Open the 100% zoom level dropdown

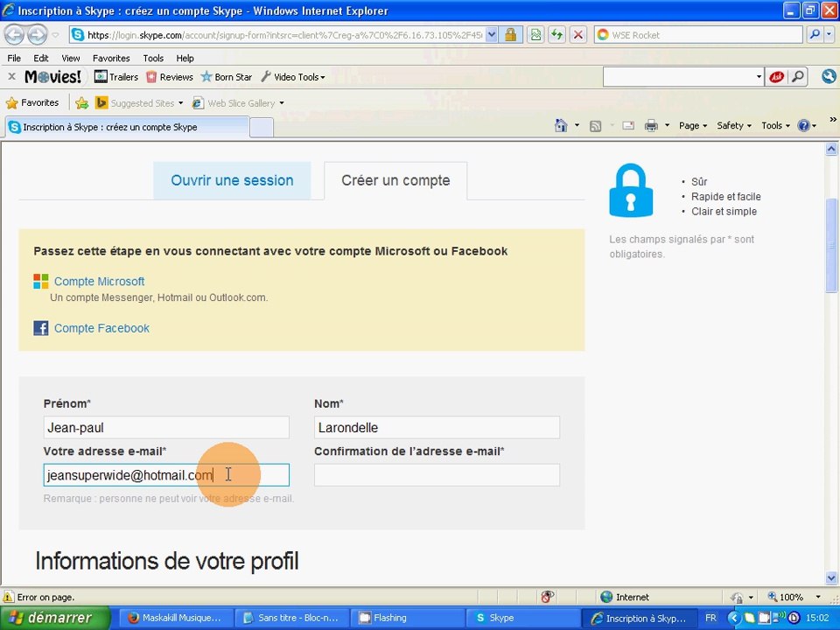click(817, 597)
